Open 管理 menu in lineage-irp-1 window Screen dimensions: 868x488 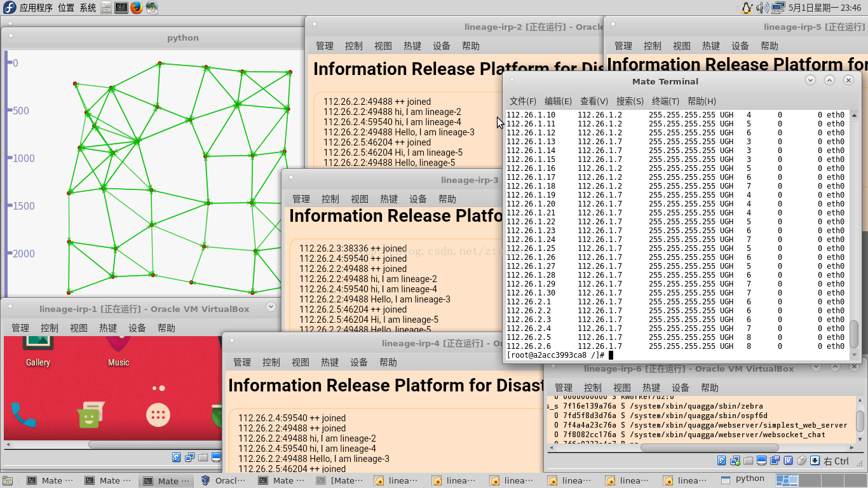pyautogui.click(x=20, y=328)
